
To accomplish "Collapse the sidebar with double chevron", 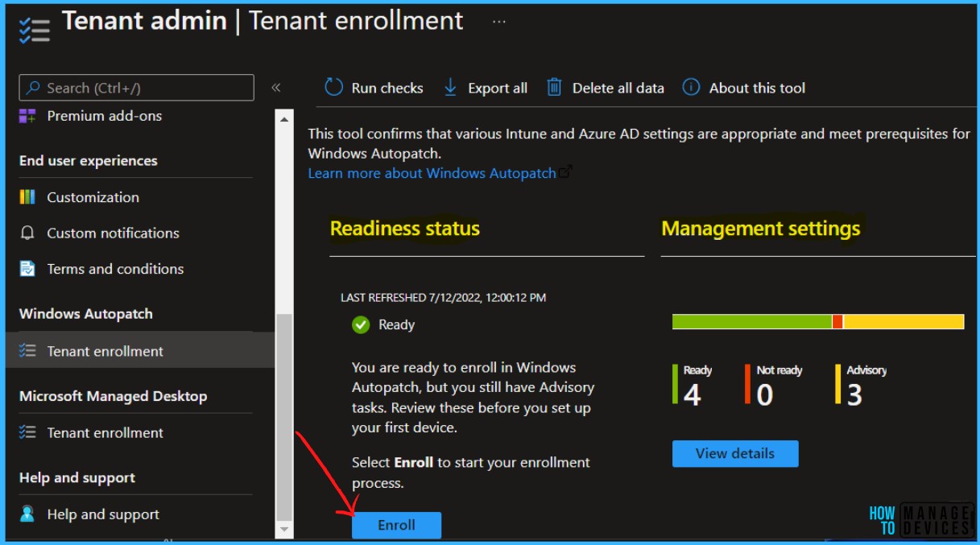I will (x=276, y=88).
